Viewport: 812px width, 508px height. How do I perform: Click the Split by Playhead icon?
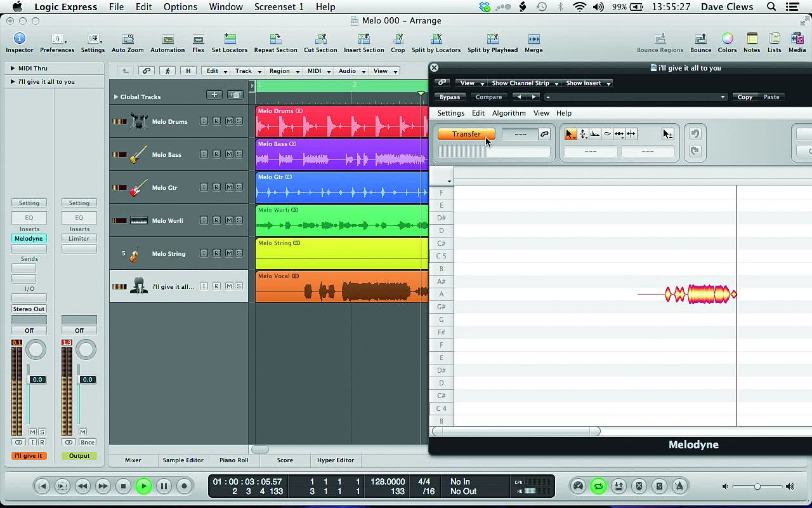492,39
